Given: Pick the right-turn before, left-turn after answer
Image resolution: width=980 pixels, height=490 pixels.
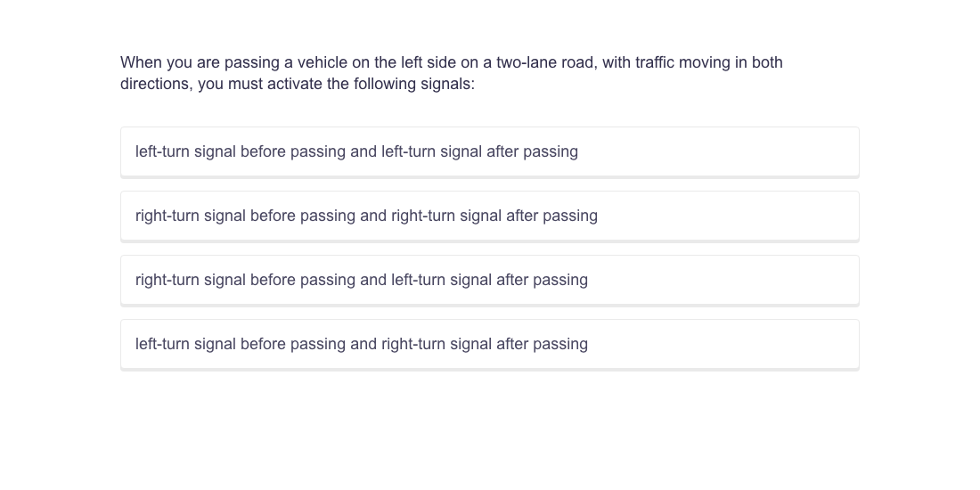Looking at the screenshot, I should click(x=489, y=280).
